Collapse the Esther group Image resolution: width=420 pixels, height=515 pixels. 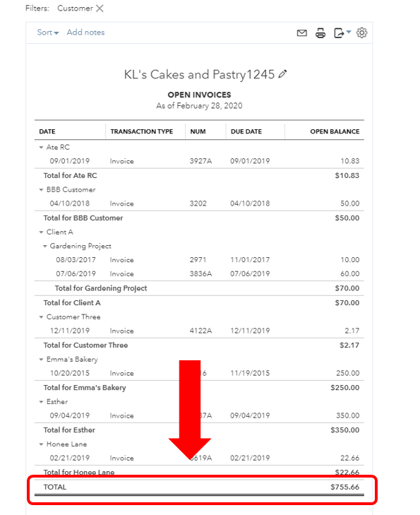pos(41,402)
